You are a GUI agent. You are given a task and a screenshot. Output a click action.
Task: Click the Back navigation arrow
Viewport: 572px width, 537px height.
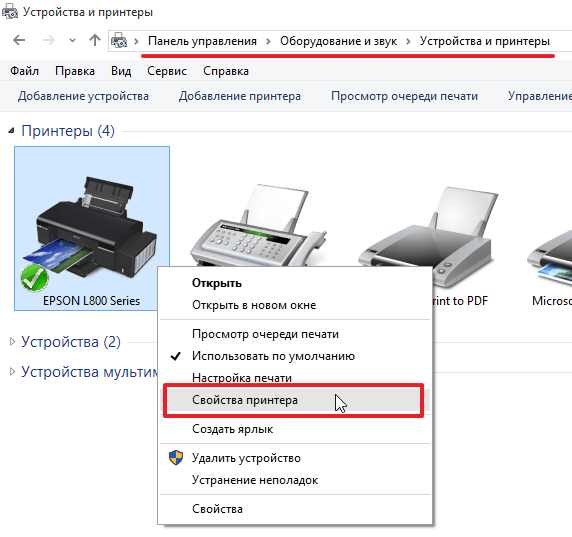(19, 40)
